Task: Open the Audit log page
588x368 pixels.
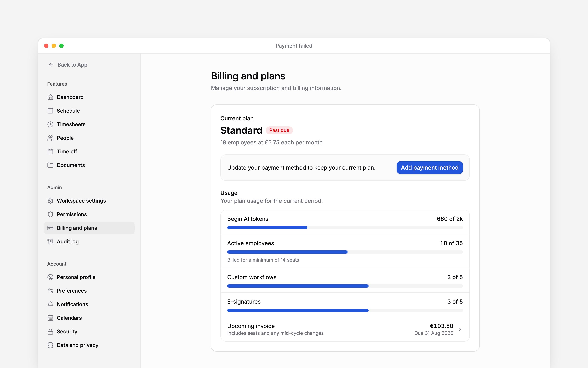Action: click(89, 242)
